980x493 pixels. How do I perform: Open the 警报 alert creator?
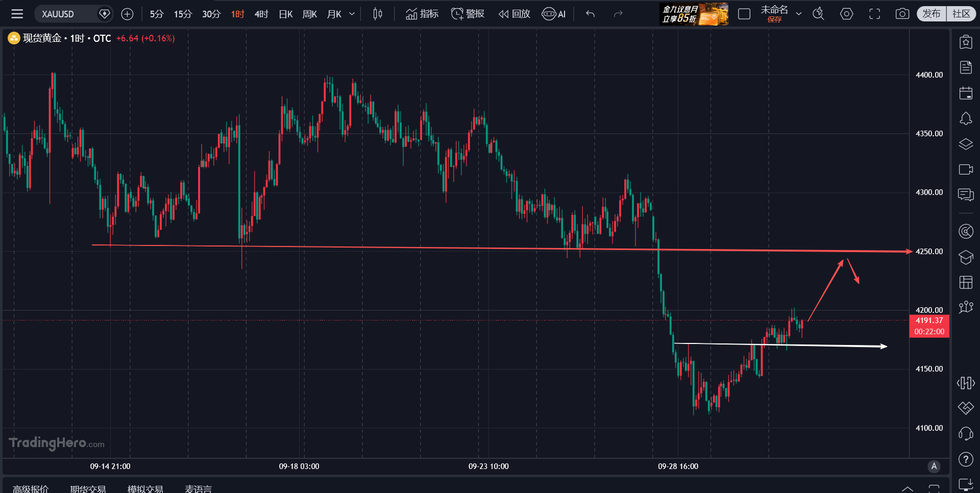pos(468,14)
